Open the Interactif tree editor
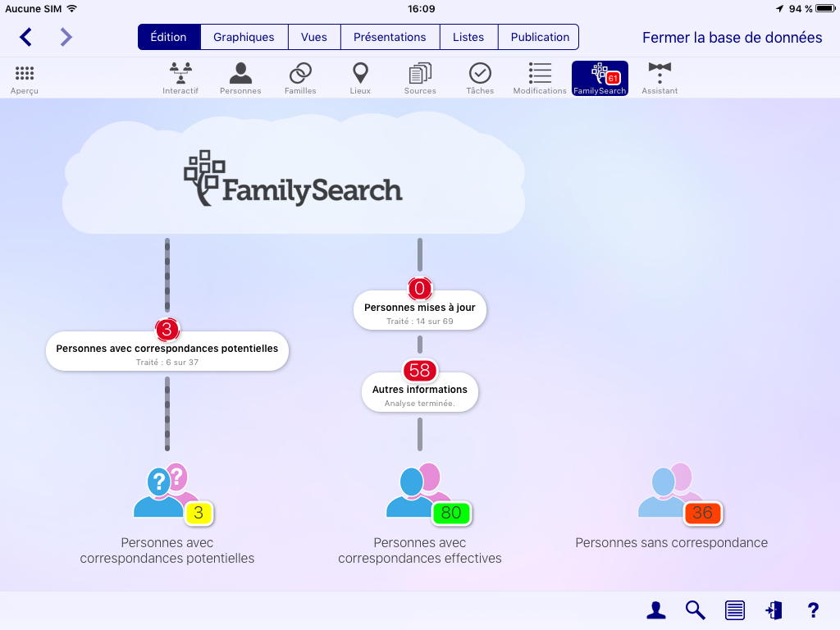The height and width of the screenshot is (630, 840). tap(180, 78)
